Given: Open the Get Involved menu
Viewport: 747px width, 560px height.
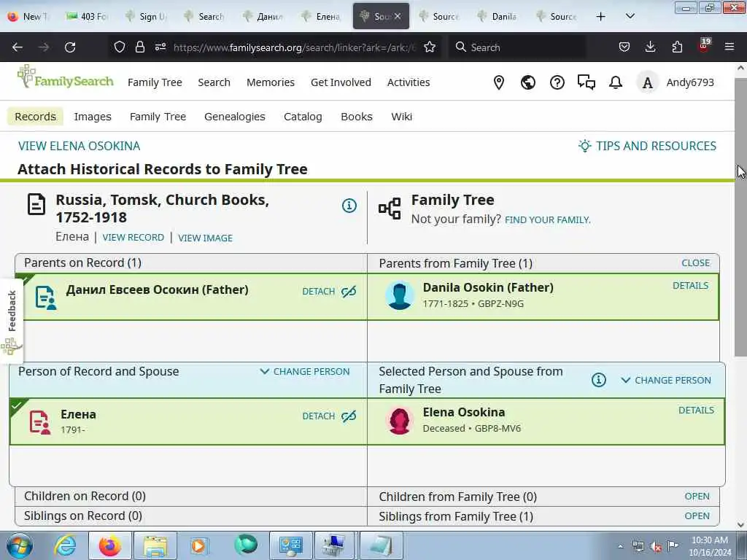Looking at the screenshot, I should [341, 82].
